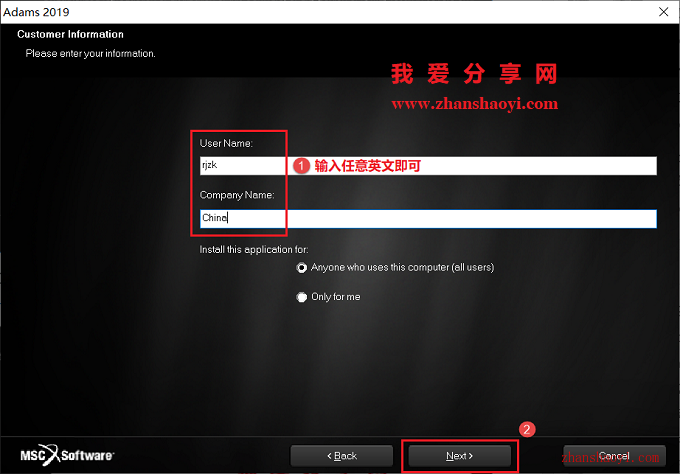Close the Adams 2019 installer window
Viewport: 680px width, 474px height.
pyautogui.click(x=664, y=12)
